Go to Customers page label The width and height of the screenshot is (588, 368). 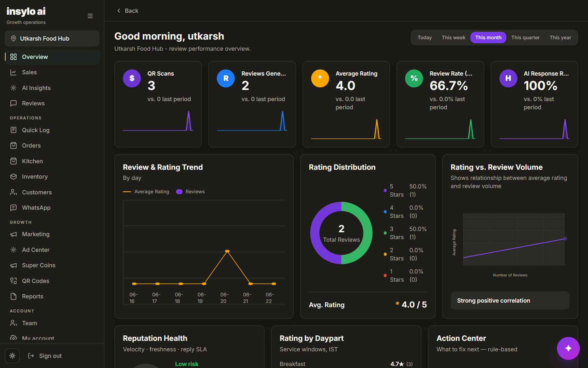(x=37, y=192)
